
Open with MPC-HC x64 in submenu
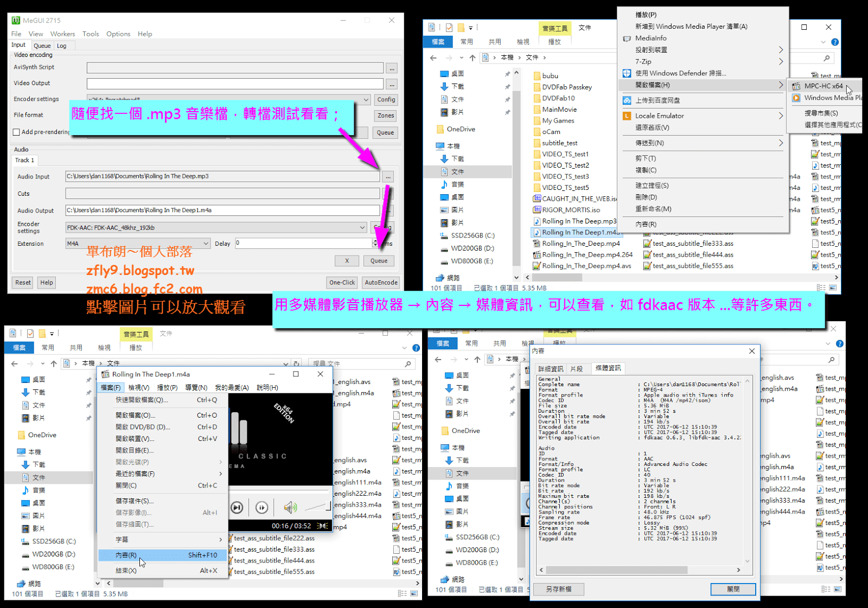pos(824,86)
